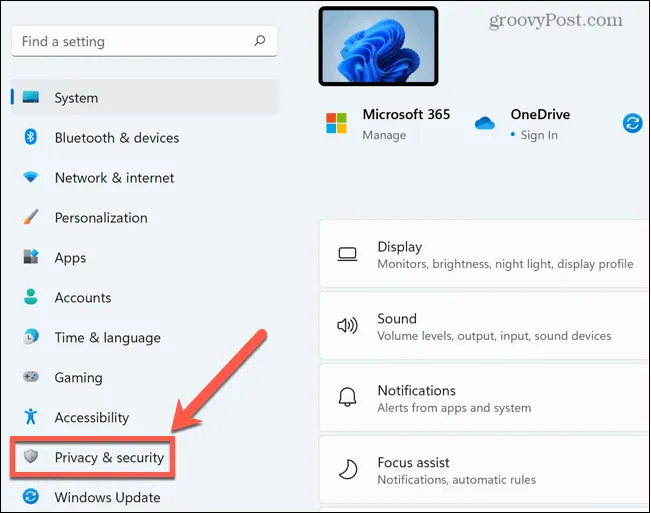Click the Microsoft 365 title text

(406, 114)
